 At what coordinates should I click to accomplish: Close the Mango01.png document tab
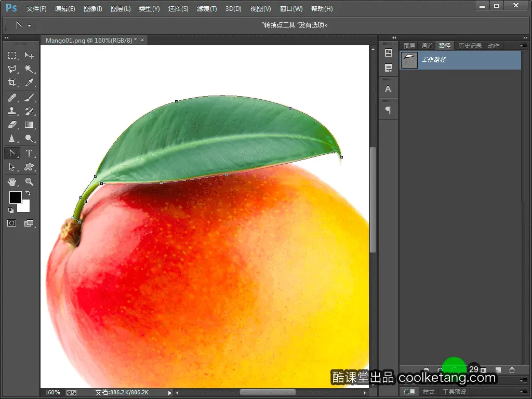pyautogui.click(x=142, y=40)
